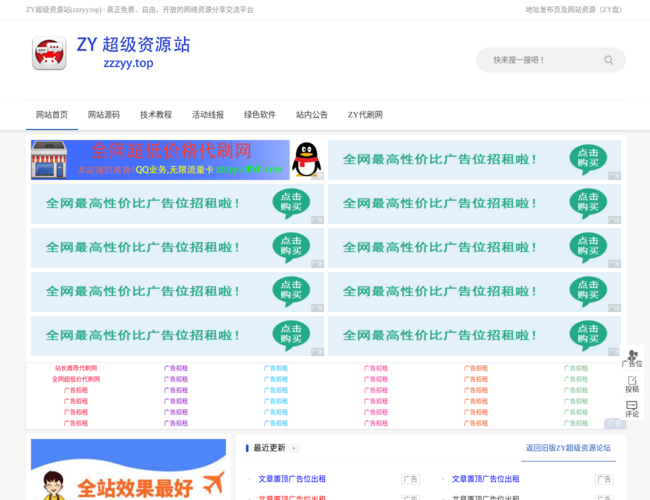
Task: Click the 地址发布页及网站资源 top link
Action: point(574,10)
